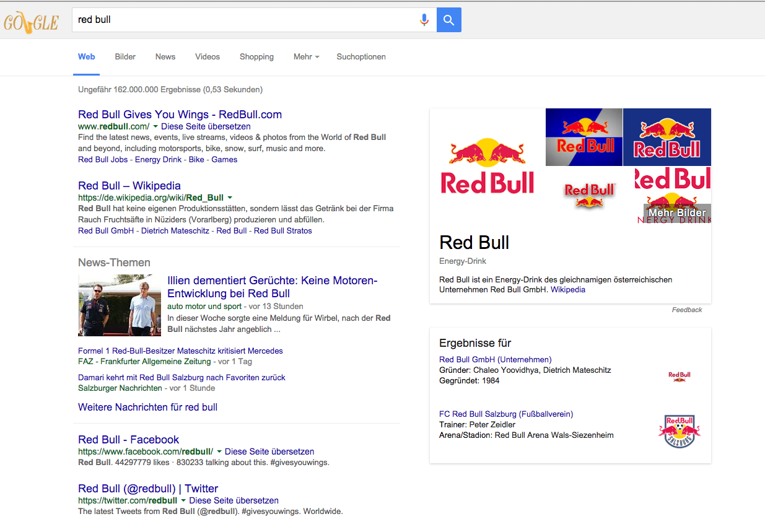Click the news photo of two men
Screen dimensions: 765x532
tap(120, 305)
